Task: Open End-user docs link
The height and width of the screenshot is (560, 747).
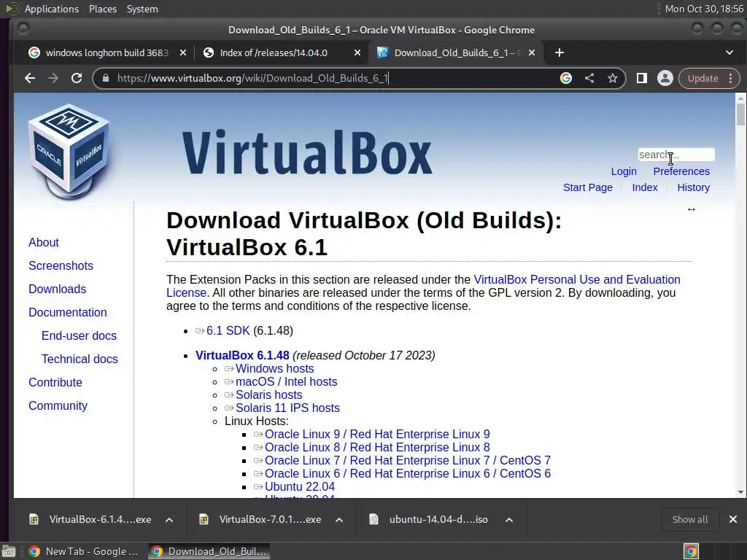Action: pyautogui.click(x=79, y=335)
